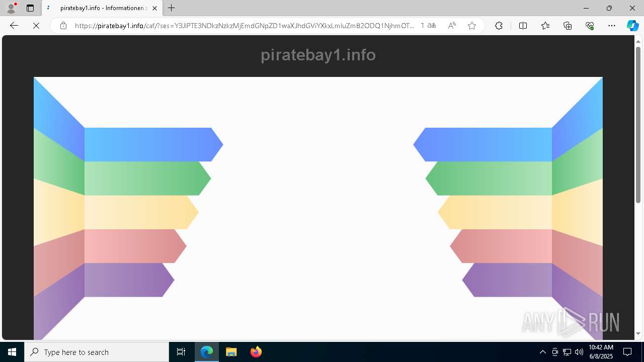View site information lock icon
644x362 pixels.
click(x=63, y=26)
